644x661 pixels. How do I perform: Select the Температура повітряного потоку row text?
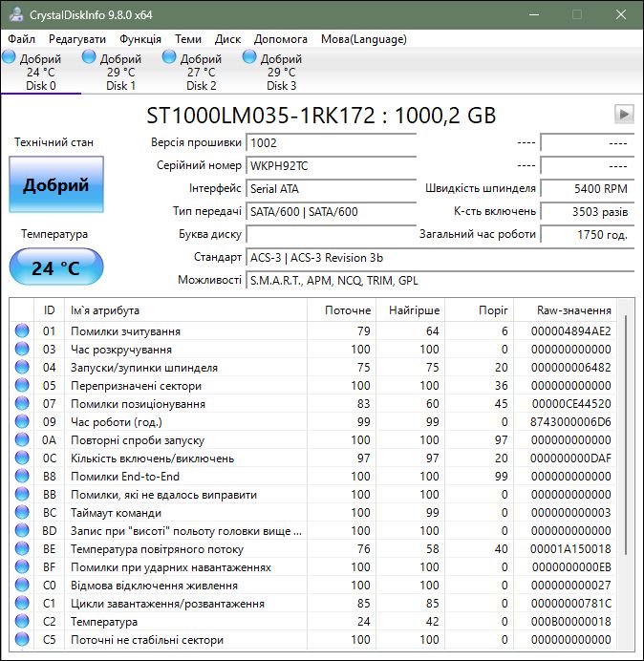point(157,549)
